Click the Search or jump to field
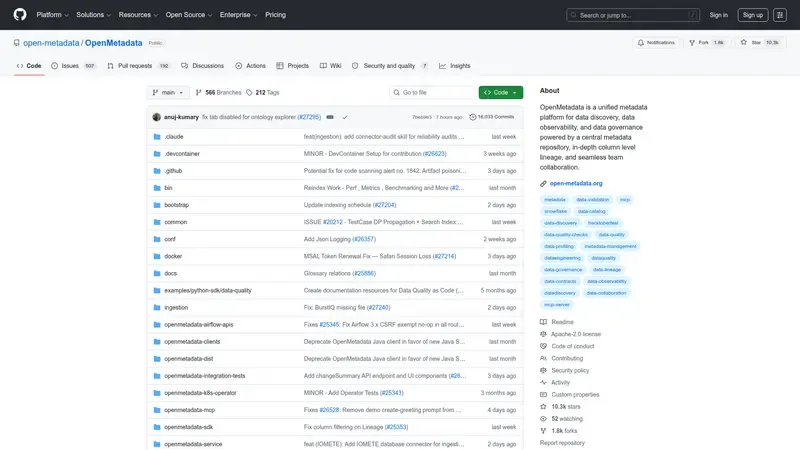The height and width of the screenshot is (450, 800). [633, 15]
